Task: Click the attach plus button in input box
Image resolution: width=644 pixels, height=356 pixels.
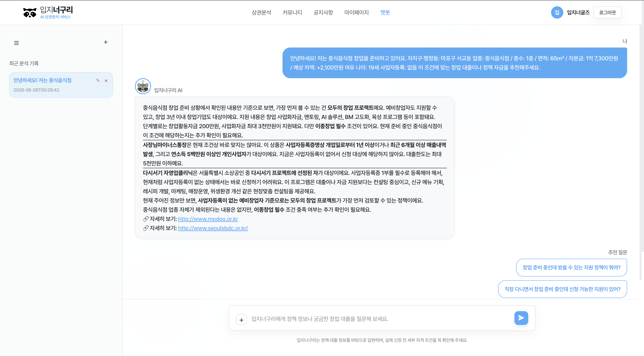Action: (242, 320)
